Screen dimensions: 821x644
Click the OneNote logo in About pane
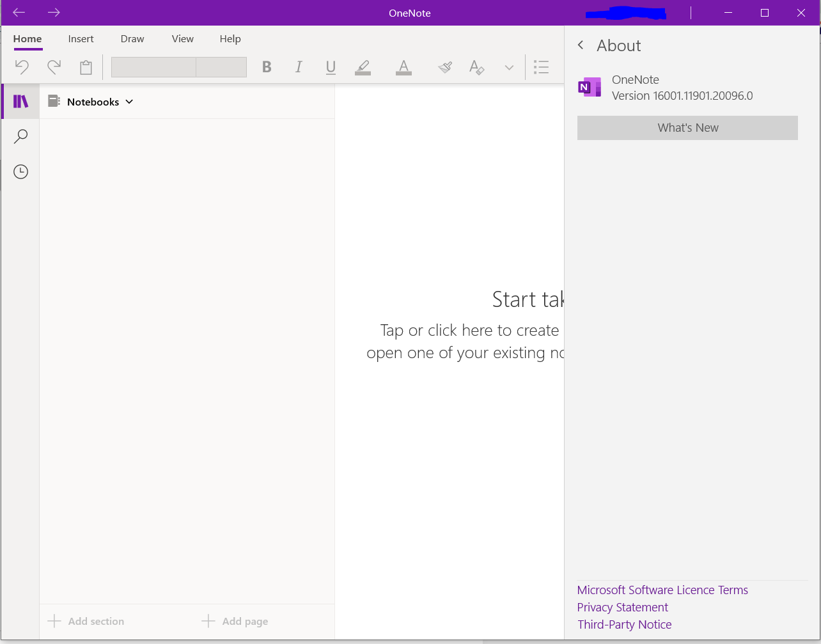[590, 87]
